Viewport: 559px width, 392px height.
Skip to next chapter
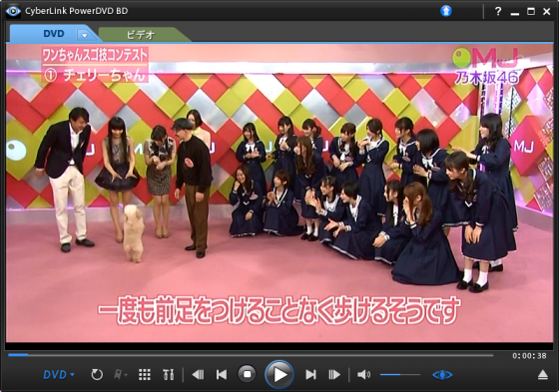pos(310,374)
